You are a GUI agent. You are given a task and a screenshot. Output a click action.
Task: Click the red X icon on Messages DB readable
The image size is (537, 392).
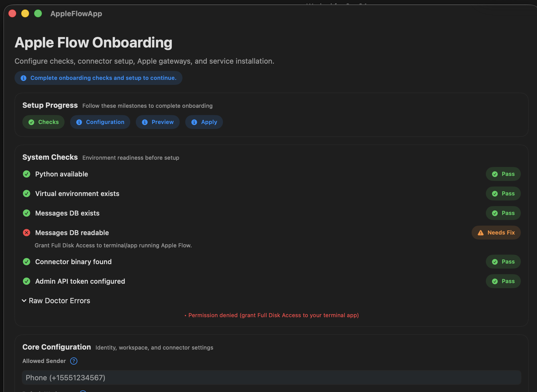click(26, 233)
